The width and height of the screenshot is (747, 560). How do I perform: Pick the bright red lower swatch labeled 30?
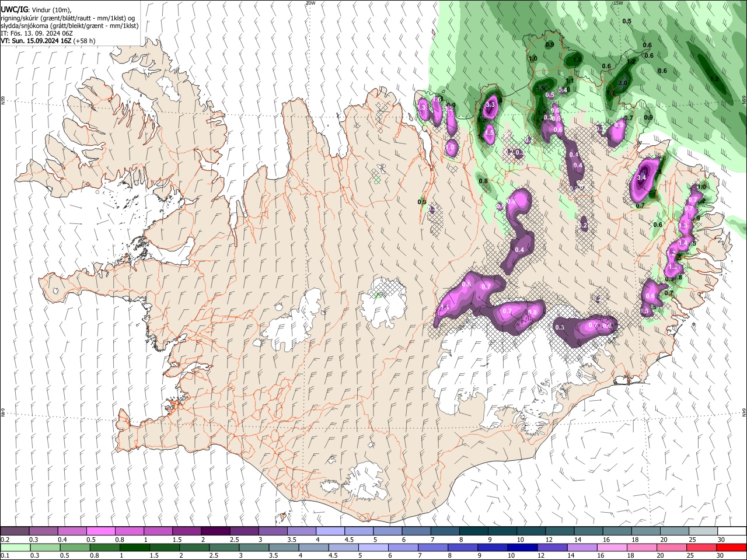pyautogui.click(x=731, y=547)
